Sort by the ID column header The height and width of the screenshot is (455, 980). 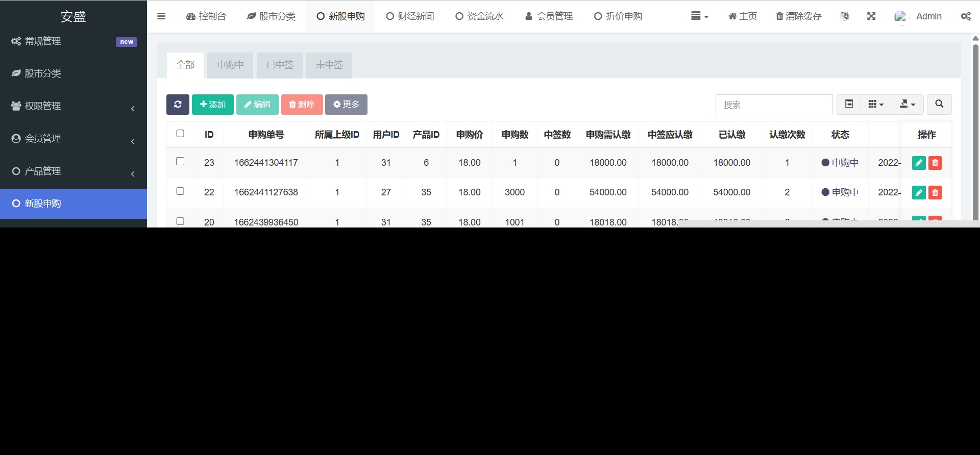coord(209,135)
